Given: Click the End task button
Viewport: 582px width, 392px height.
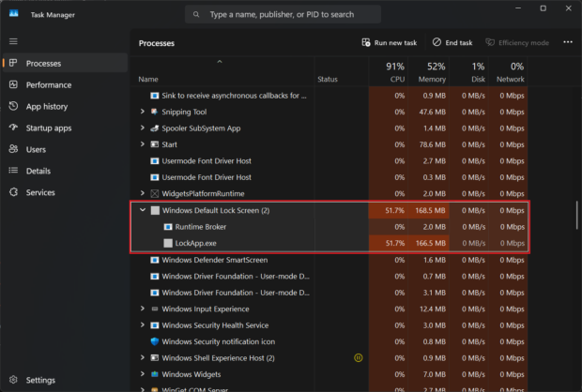Looking at the screenshot, I should 452,42.
